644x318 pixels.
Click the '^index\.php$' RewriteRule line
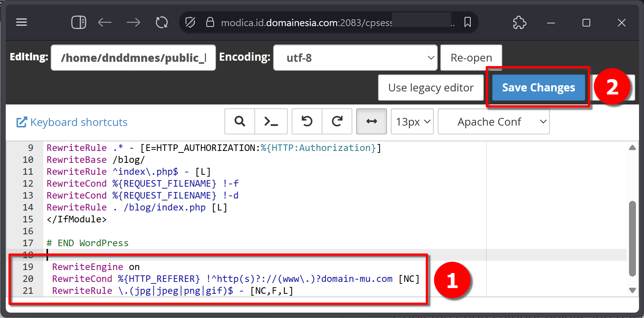pyautogui.click(x=129, y=171)
